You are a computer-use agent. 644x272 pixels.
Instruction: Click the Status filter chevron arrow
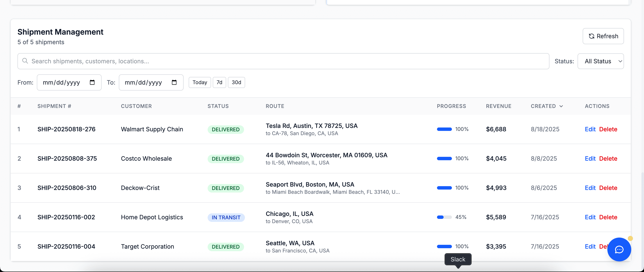620,61
